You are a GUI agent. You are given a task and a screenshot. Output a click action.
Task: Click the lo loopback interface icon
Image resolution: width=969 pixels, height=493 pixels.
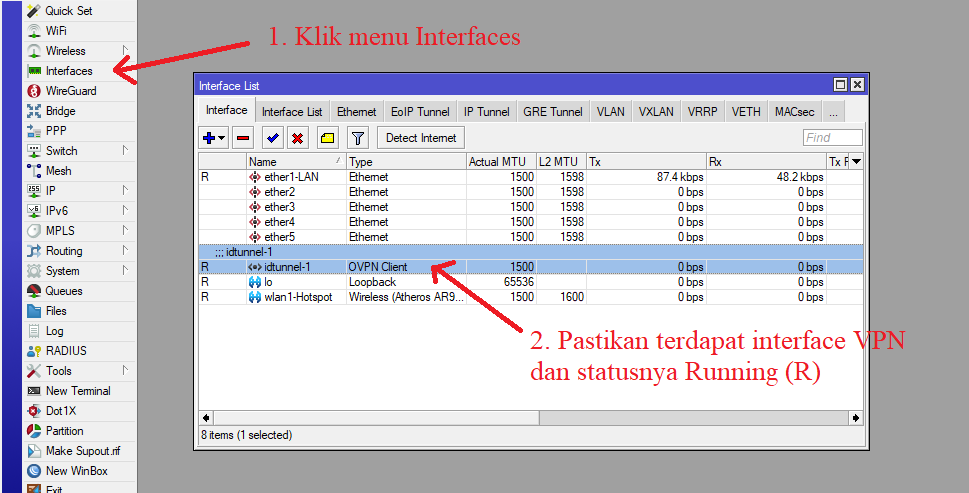click(x=255, y=282)
